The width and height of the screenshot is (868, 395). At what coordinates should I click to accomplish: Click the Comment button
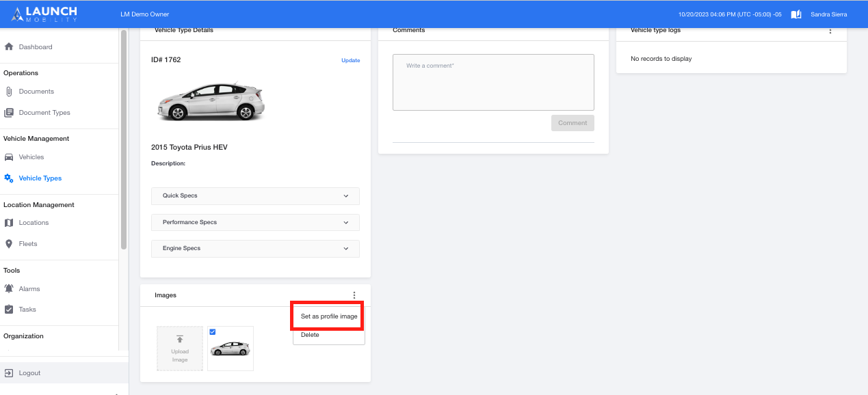click(573, 123)
